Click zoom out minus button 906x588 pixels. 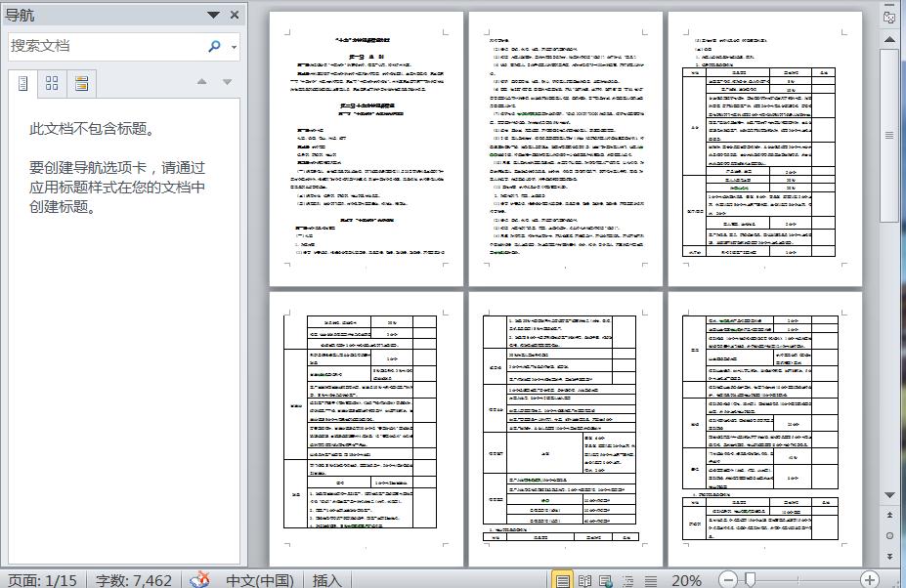(728, 579)
